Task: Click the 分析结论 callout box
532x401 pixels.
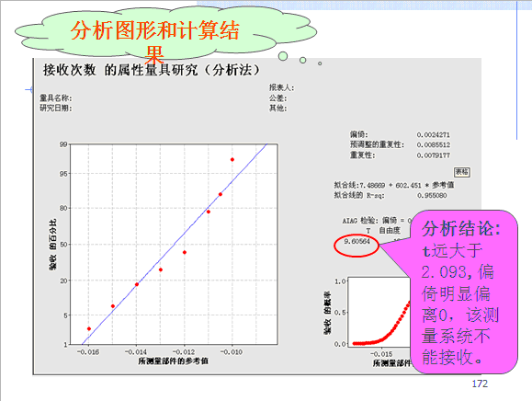Action: point(464,292)
